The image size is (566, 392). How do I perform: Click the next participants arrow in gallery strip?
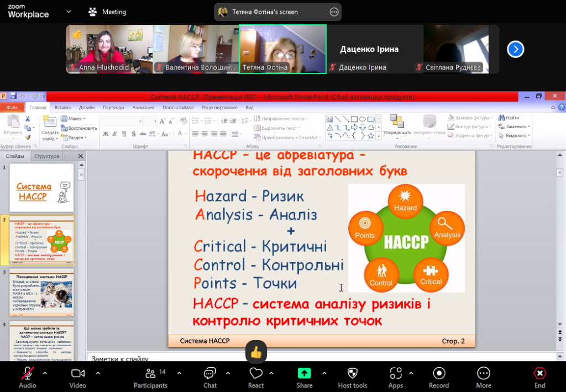click(x=515, y=49)
